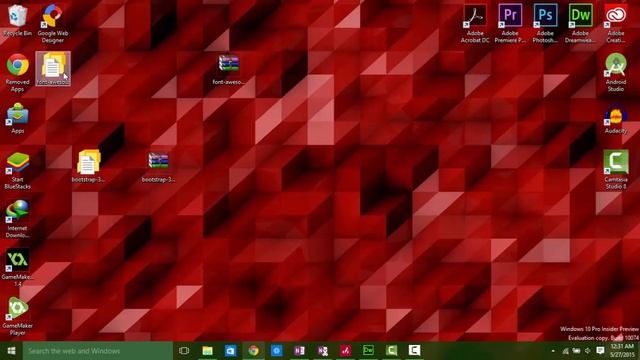Open File Explorer from the taskbar
This screenshot has height=360, width=640.
[x=207, y=351]
